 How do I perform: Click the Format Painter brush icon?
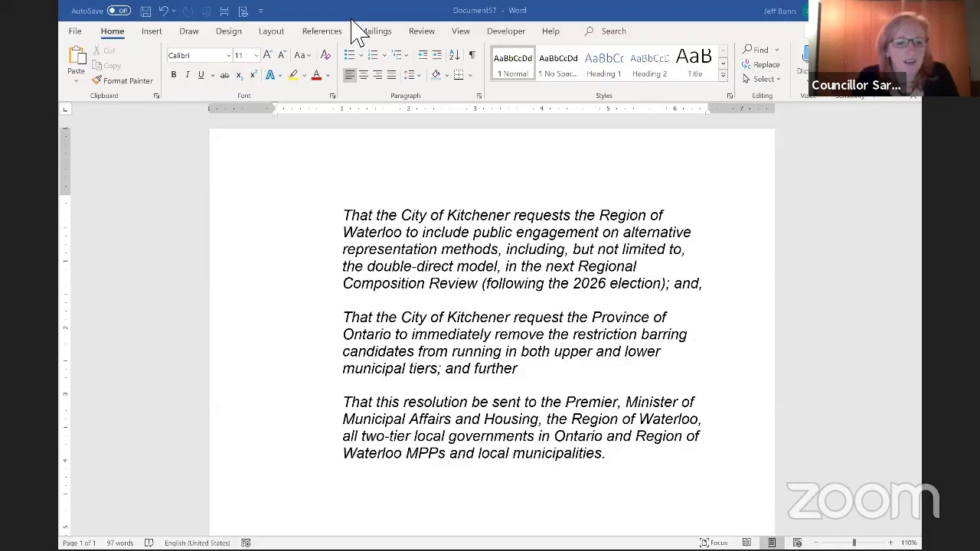point(97,80)
